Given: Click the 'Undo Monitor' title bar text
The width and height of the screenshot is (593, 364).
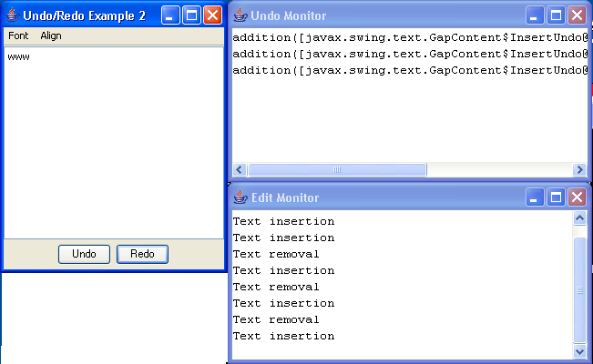Looking at the screenshot, I should (288, 15).
